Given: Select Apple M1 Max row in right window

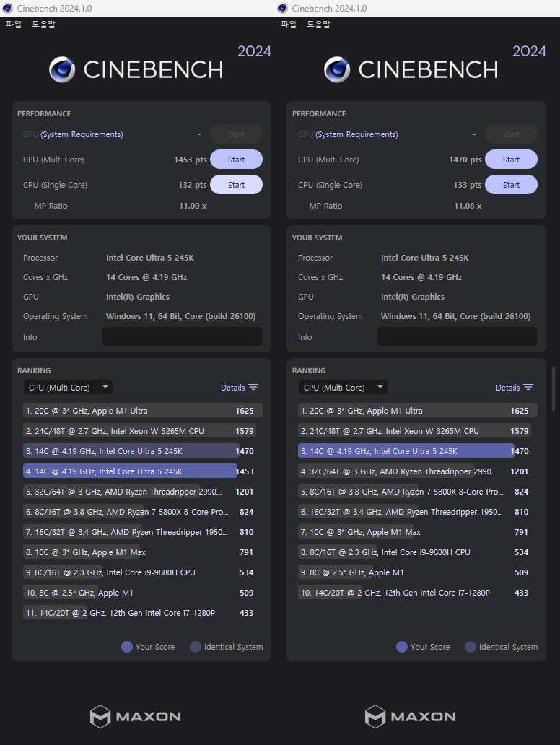Looking at the screenshot, I should click(x=418, y=532).
